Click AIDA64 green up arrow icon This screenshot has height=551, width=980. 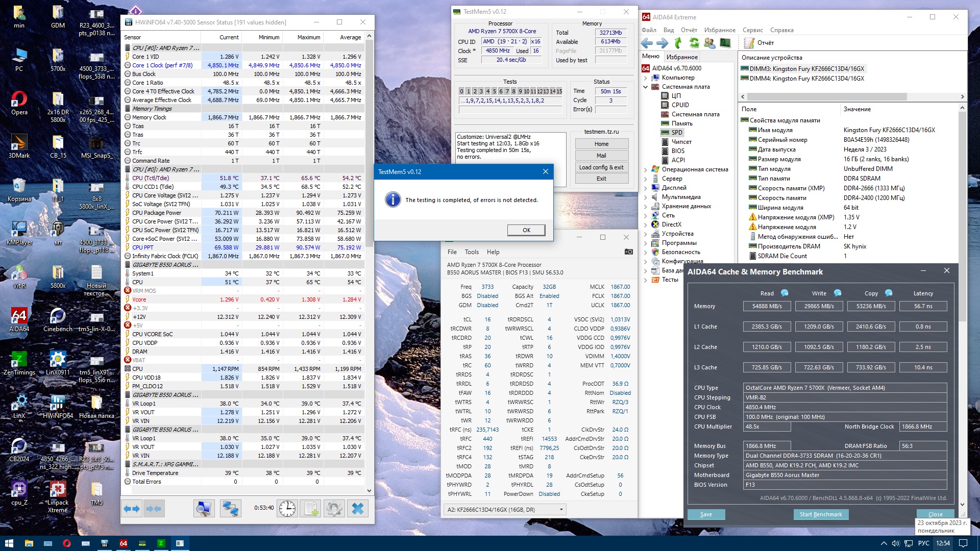[x=678, y=43]
